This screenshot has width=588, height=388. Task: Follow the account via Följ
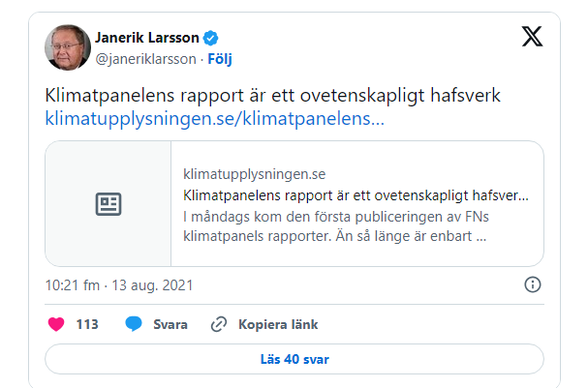216,59
